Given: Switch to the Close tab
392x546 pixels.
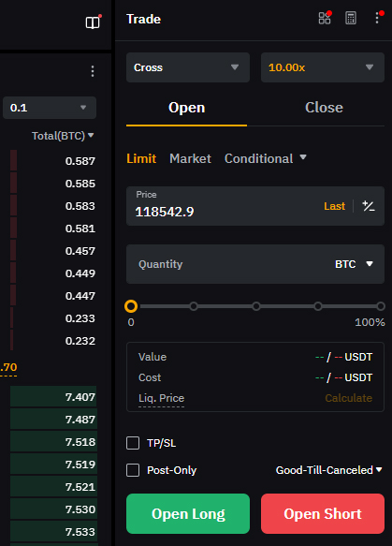Looking at the screenshot, I should (324, 108).
